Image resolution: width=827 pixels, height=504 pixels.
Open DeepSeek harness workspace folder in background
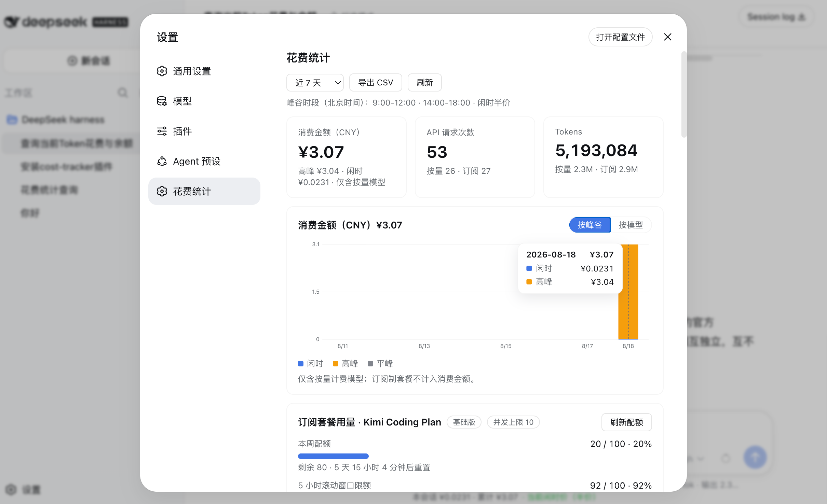tap(56, 120)
